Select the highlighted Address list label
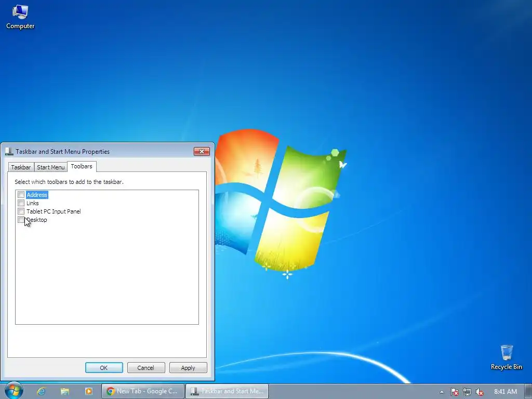Image resolution: width=532 pixels, height=399 pixels. tap(37, 195)
